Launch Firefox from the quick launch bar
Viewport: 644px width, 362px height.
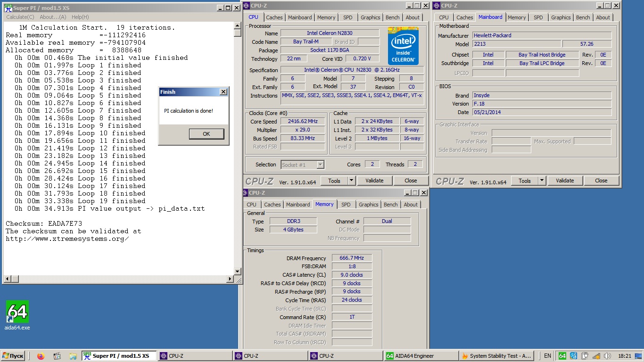41,356
